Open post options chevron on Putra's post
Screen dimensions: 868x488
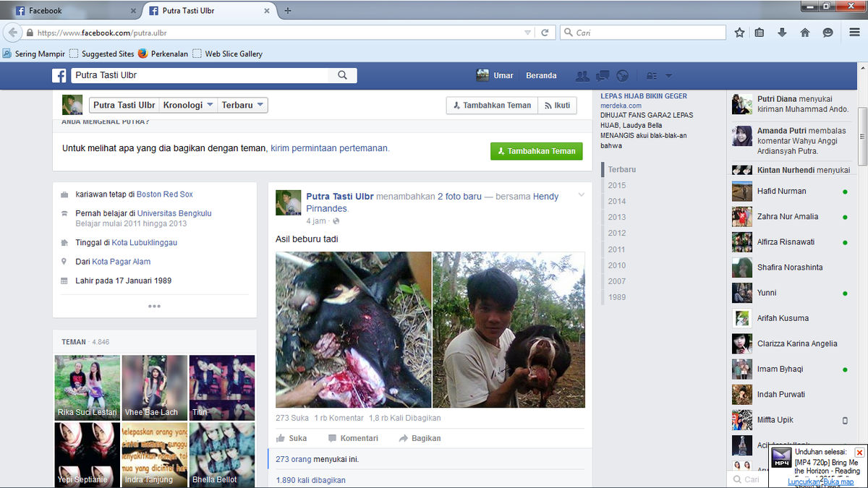581,195
